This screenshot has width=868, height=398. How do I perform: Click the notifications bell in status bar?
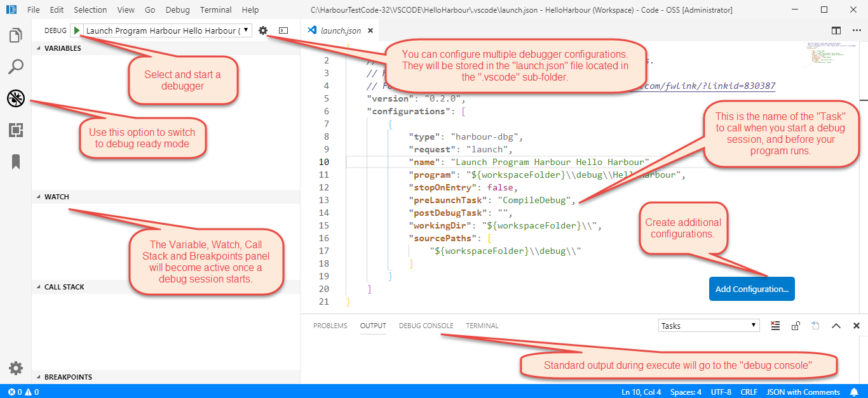855,392
